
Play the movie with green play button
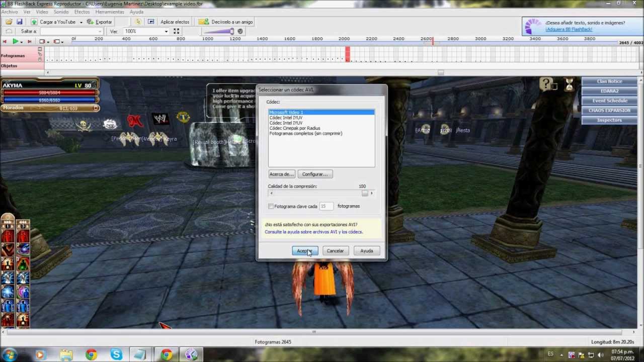point(16,41)
